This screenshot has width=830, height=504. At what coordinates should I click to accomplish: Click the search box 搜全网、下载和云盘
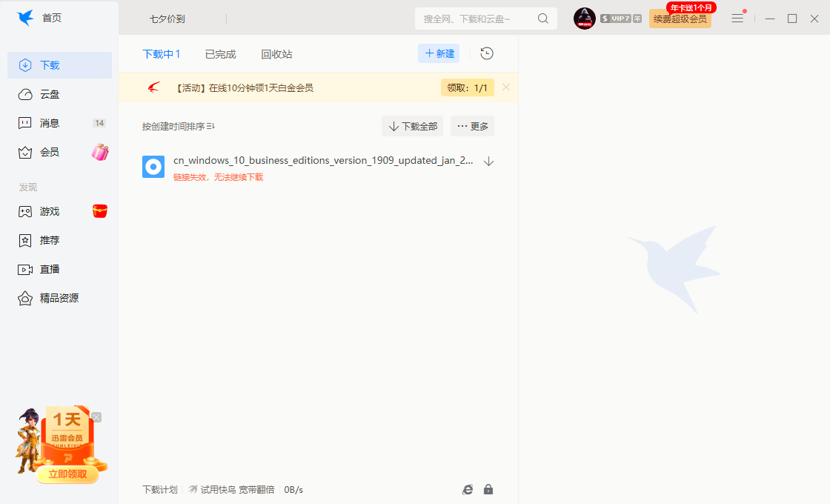[x=486, y=19]
